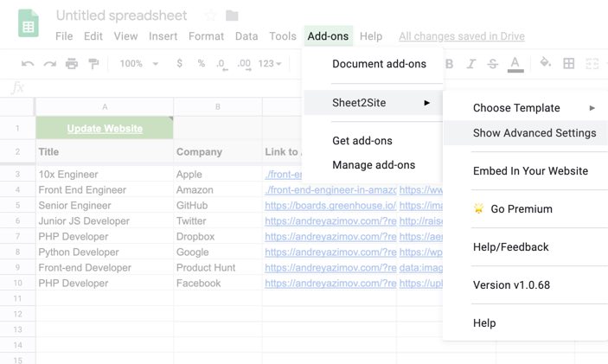Open the Help menu in the menu bar
The image size is (608, 364).
click(371, 36)
